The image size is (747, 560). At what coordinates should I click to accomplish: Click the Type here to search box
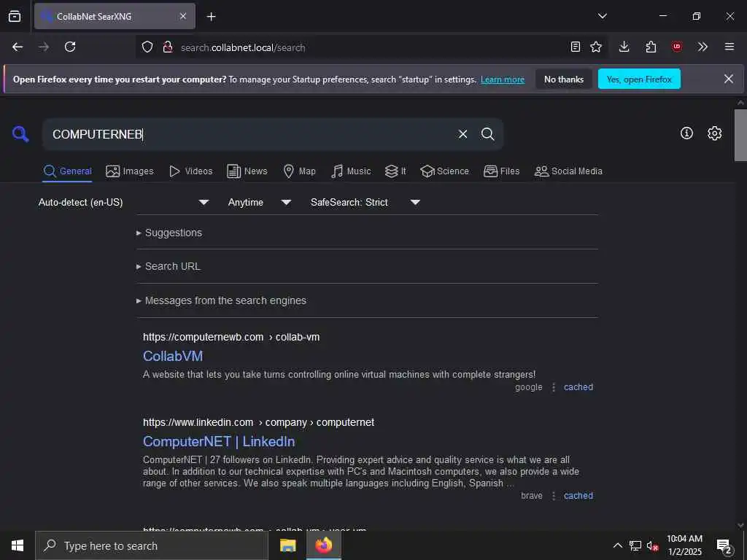click(x=152, y=545)
